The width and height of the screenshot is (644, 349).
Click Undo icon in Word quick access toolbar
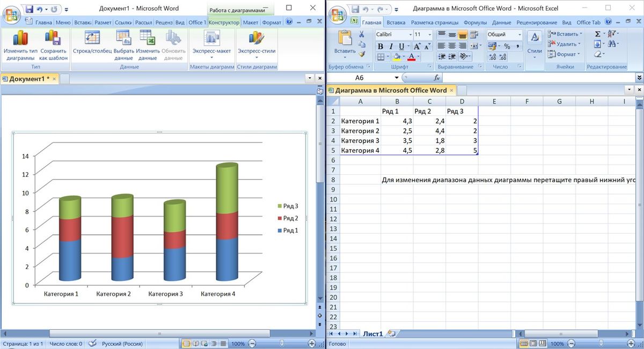pyautogui.click(x=40, y=9)
